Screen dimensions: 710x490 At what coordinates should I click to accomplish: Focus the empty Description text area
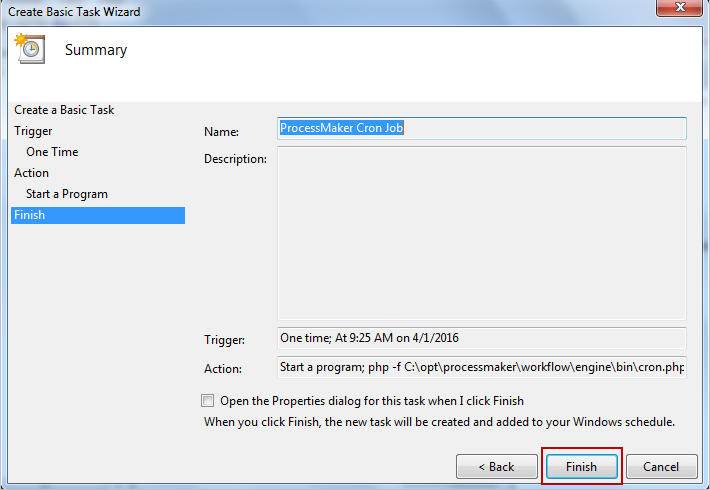[481, 232]
